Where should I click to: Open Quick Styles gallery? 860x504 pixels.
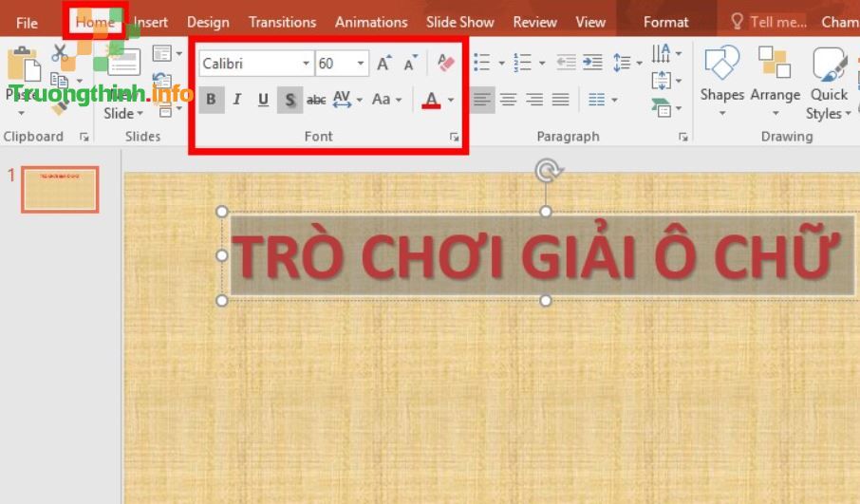(829, 84)
